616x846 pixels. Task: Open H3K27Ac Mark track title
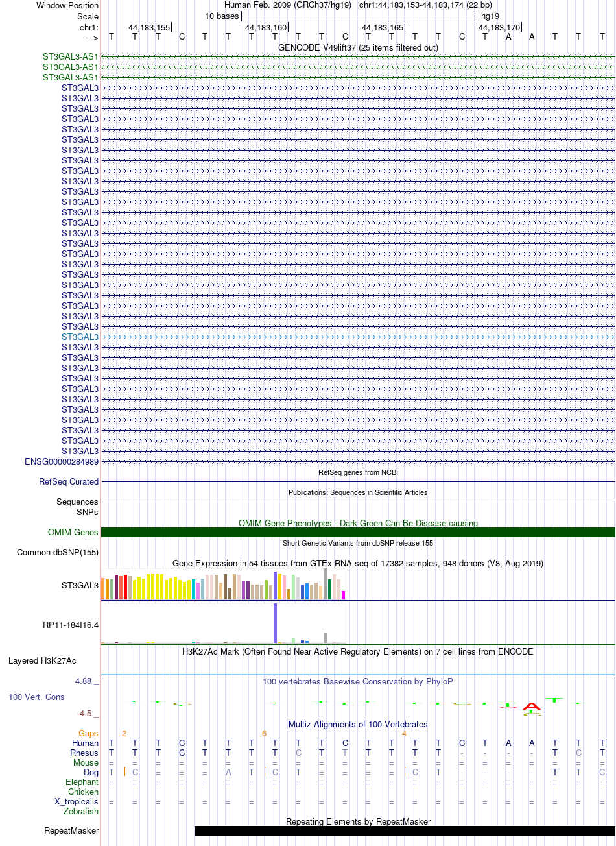click(x=358, y=651)
